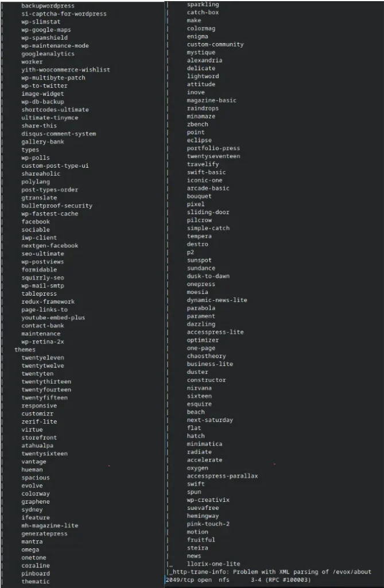Click the storefront theme name
This screenshot has width=384, height=588.
(39, 438)
